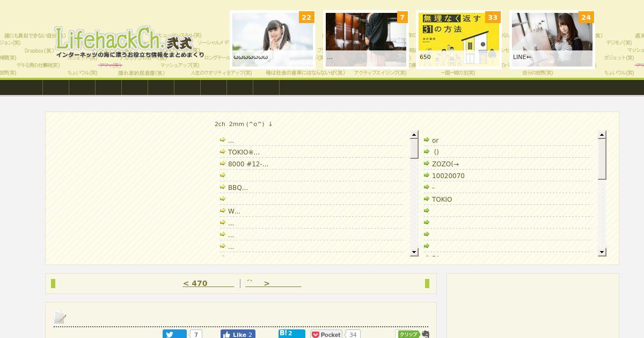Click green arrow icon beside 'TOKIO' in right list

427,199
